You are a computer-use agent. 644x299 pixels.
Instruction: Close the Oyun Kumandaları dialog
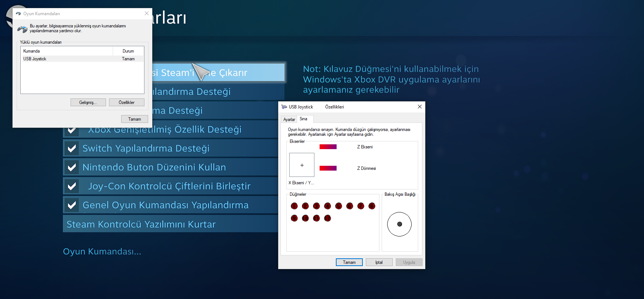(x=147, y=13)
